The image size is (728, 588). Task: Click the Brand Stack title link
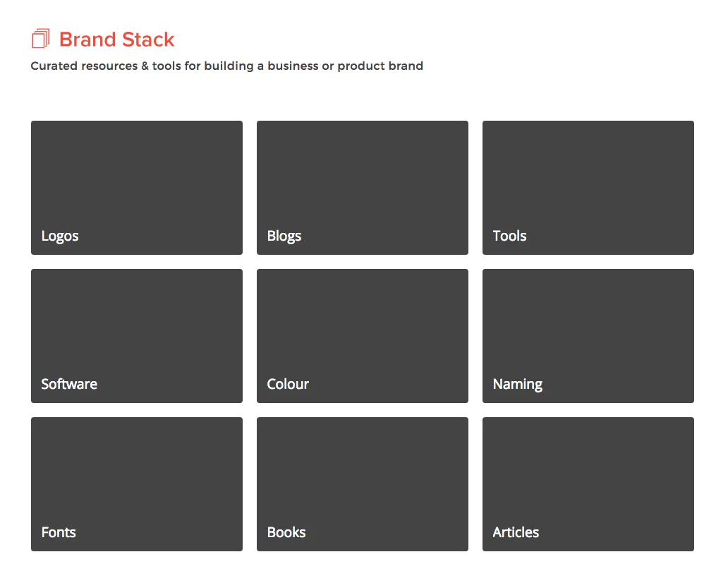(x=116, y=40)
